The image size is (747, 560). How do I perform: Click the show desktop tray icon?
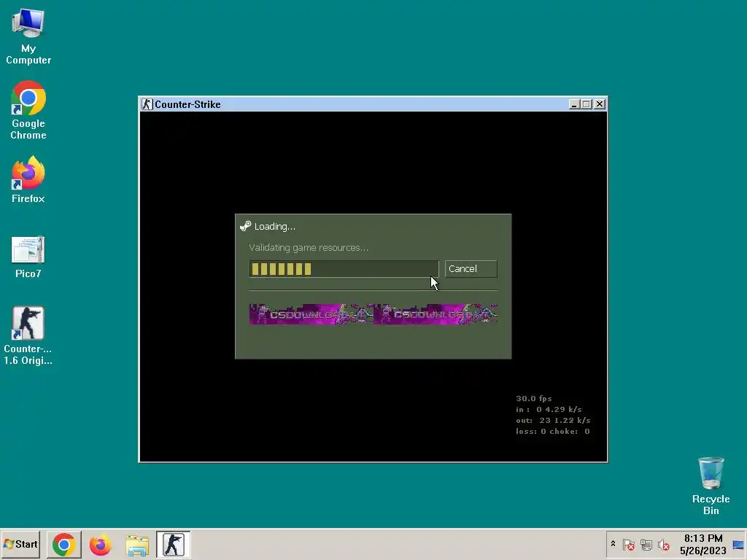pyautogui.click(x=738, y=545)
